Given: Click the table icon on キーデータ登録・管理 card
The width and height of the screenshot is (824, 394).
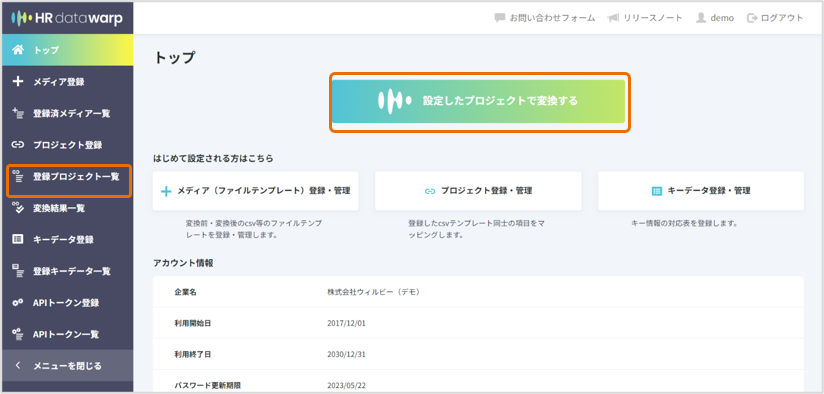Looking at the screenshot, I should pos(656,191).
